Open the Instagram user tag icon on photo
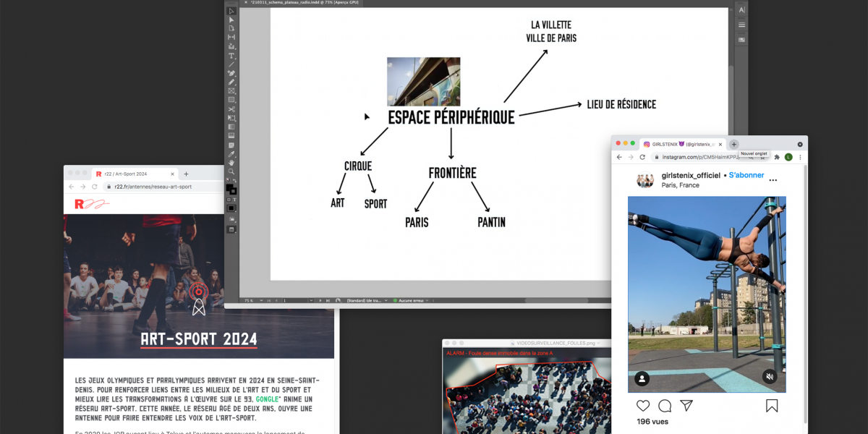This screenshot has width=868, height=434. point(642,378)
